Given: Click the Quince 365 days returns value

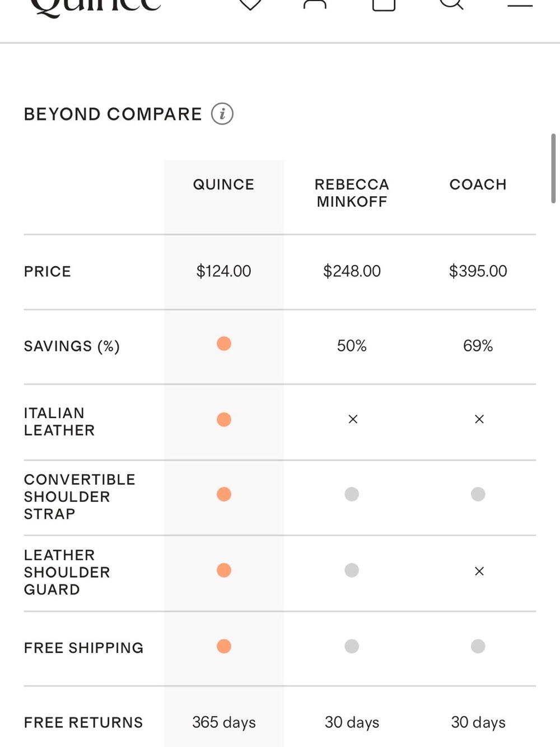Looking at the screenshot, I should click(224, 722).
